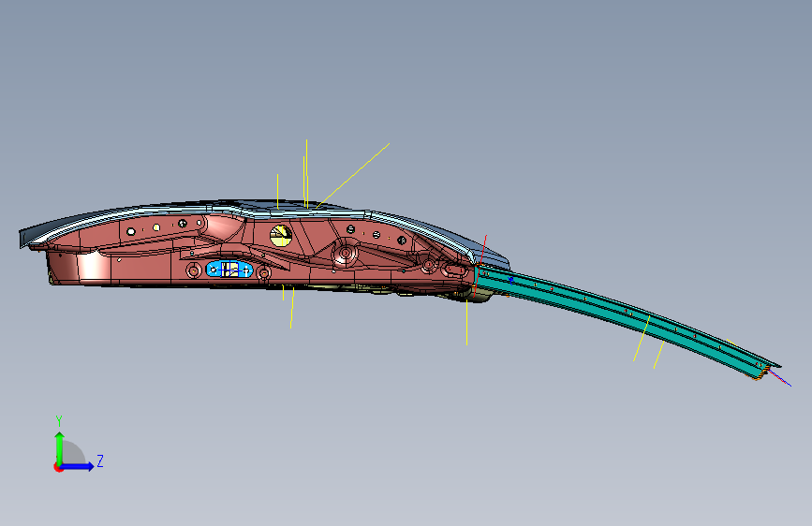This screenshot has width=812, height=526.
Task: Pick the yellow circular opening in the panel
Action: point(281,236)
